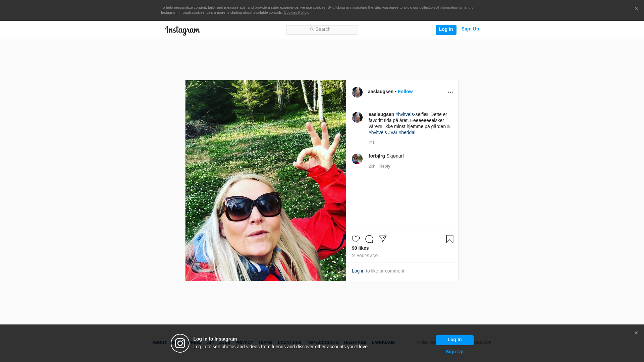Click the Instagram logo in header
Image resolution: width=644 pixels, height=362 pixels.
(182, 31)
